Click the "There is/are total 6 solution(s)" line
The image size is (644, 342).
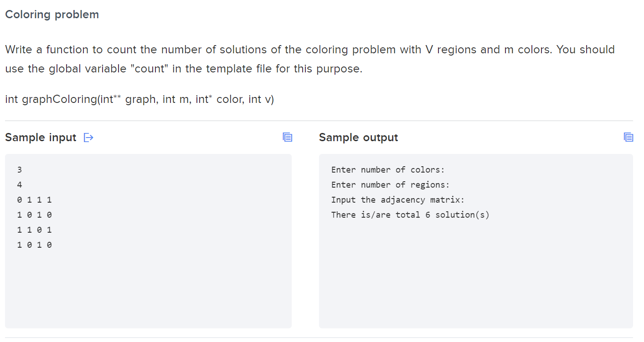[410, 215]
